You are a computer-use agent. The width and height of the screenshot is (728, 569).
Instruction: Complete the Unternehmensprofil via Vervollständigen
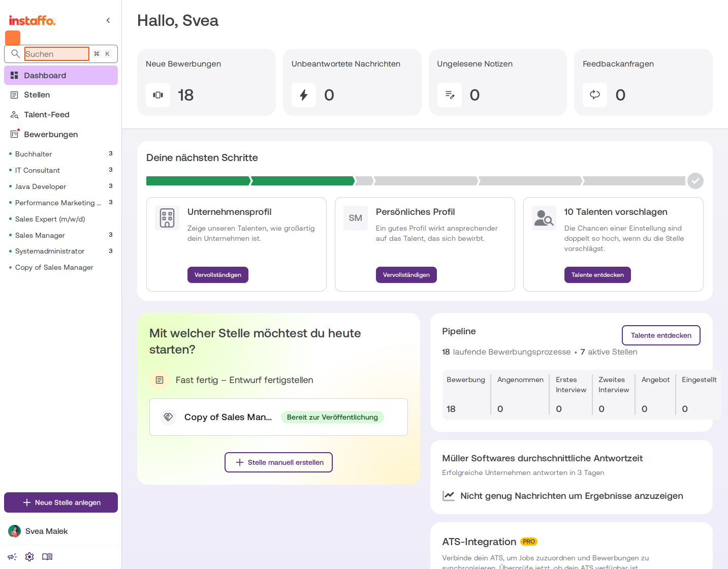tap(218, 275)
